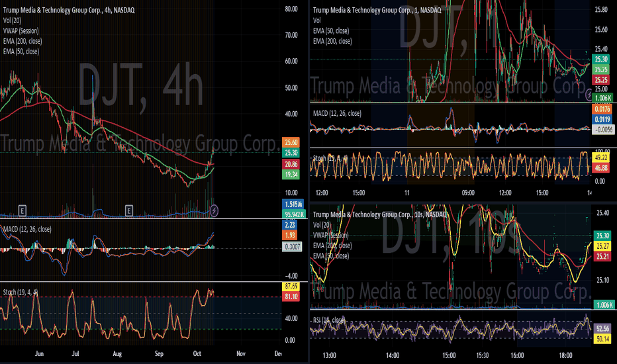
Task: Click Stoch (19, 4, 4) legend in 4h chart
Action: click(x=21, y=292)
